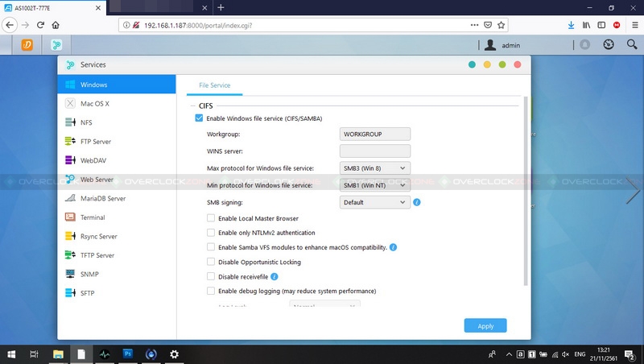The image size is (644, 364).
Task: Tick Disable Opportunistic Locking checkbox
Action: pos(211,262)
